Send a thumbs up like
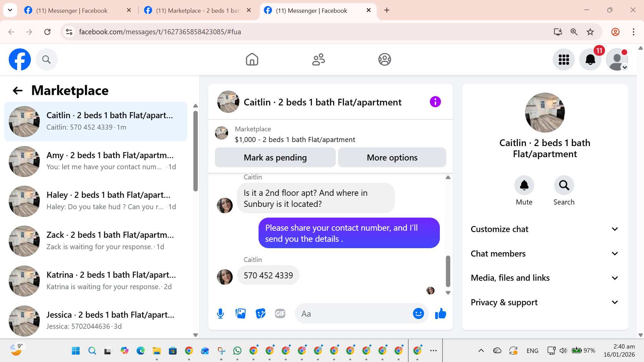 [x=440, y=314]
